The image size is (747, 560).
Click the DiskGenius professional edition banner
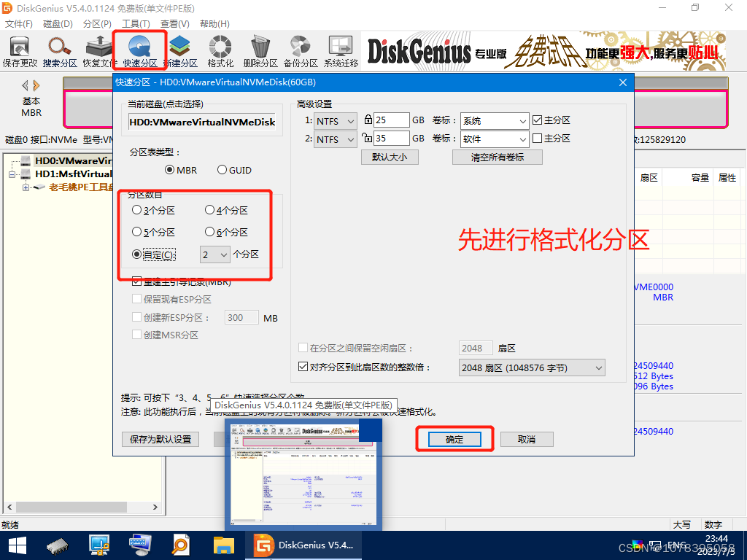pos(544,51)
